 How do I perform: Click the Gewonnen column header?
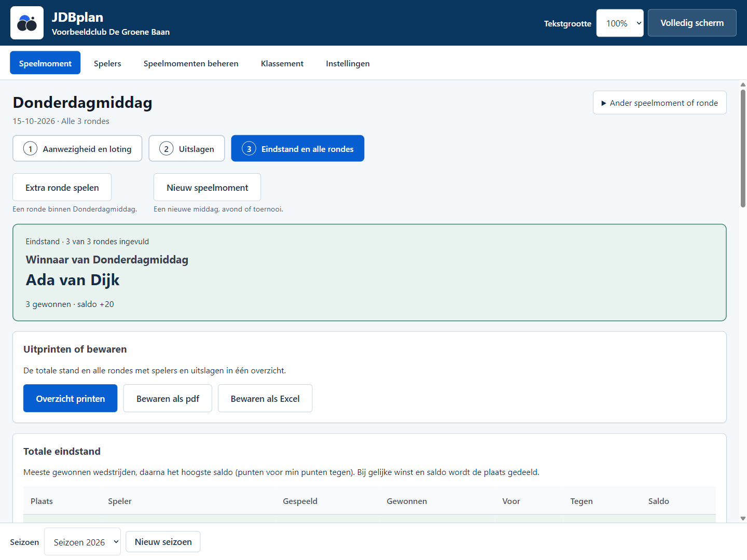(407, 501)
